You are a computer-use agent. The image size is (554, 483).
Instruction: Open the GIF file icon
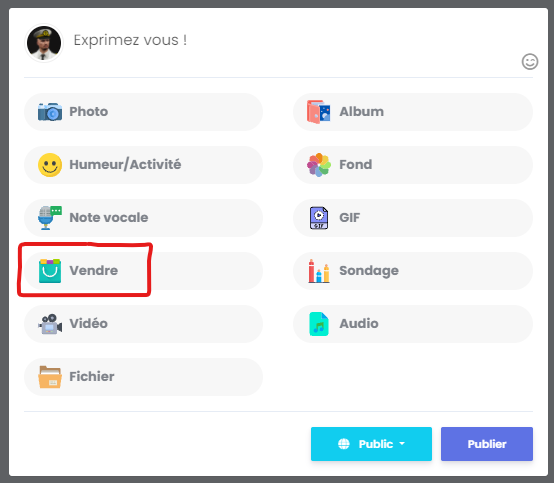point(319,218)
